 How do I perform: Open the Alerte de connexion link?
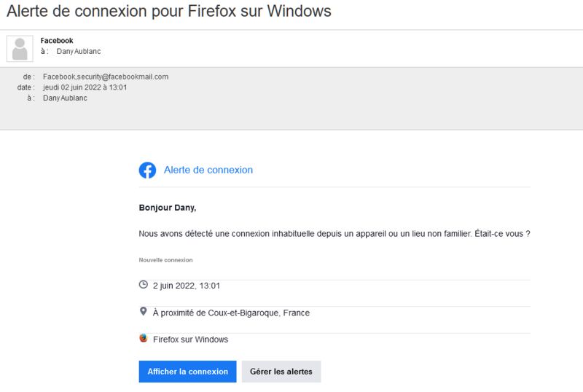pyautogui.click(x=208, y=170)
